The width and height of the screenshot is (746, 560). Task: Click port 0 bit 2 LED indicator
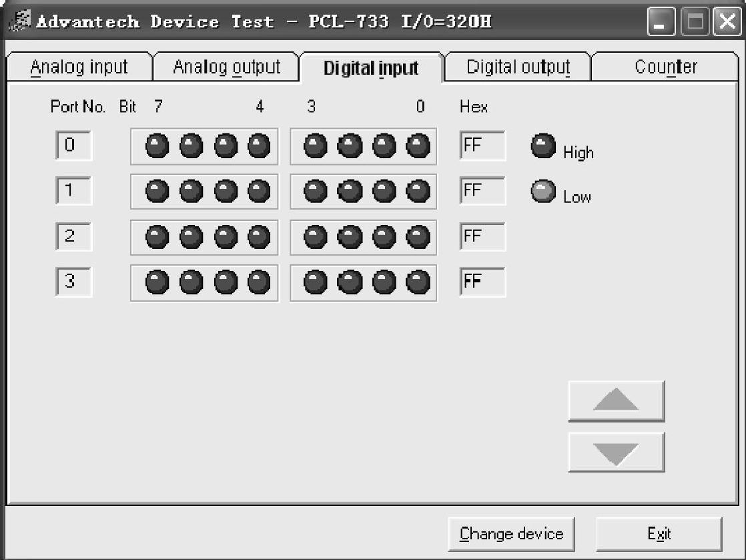tap(350, 146)
